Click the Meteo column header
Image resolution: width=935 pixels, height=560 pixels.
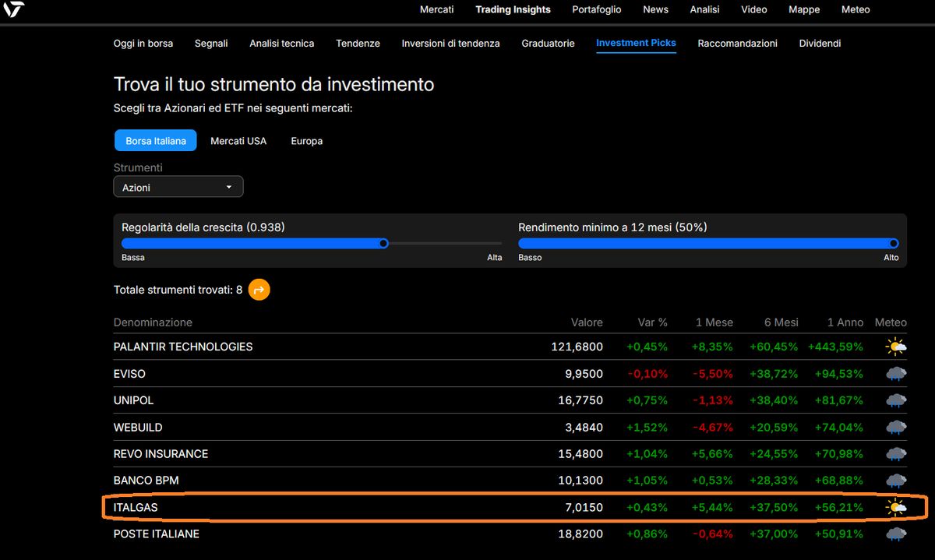click(x=891, y=322)
